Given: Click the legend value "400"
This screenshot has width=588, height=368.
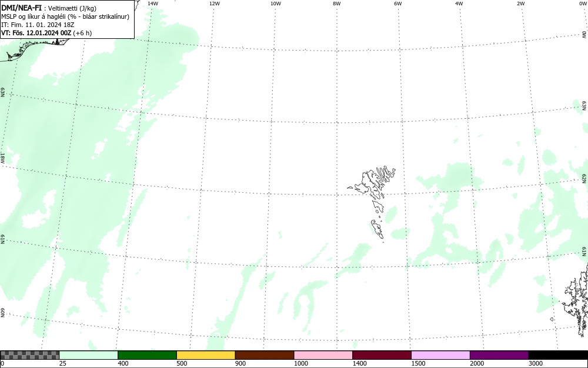Looking at the screenshot, I should coord(123,363).
